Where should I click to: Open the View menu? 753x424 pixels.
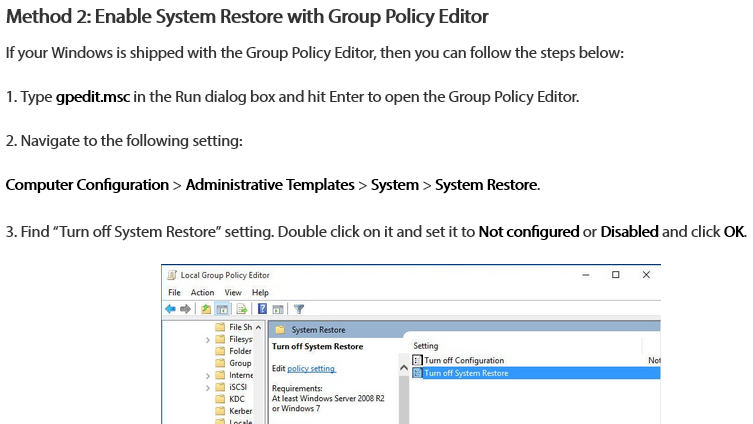click(x=233, y=292)
